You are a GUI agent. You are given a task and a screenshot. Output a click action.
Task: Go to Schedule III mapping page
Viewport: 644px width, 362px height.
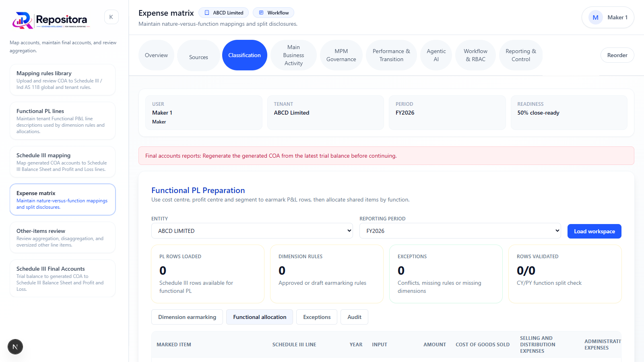[62, 162]
